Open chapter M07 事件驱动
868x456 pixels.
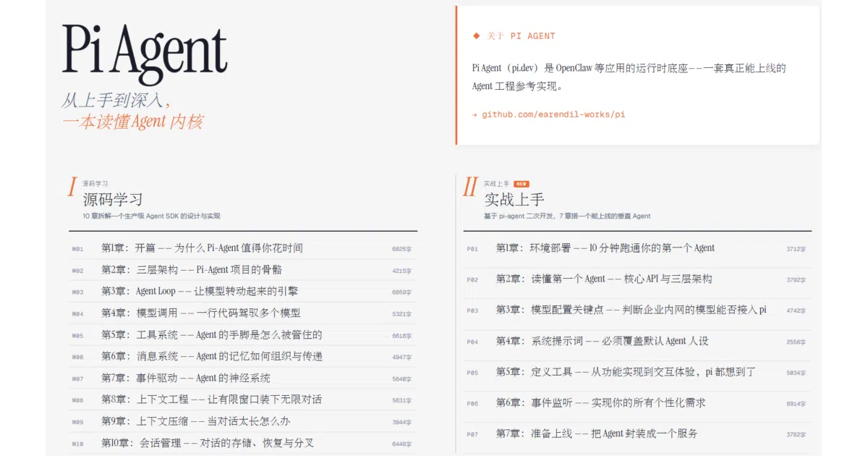pyautogui.click(x=243, y=379)
